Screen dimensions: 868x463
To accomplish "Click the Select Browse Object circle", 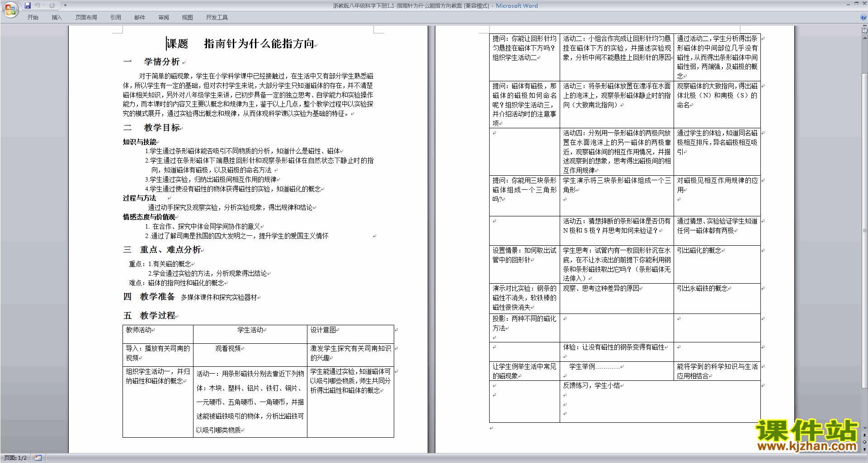I will (864, 442).
